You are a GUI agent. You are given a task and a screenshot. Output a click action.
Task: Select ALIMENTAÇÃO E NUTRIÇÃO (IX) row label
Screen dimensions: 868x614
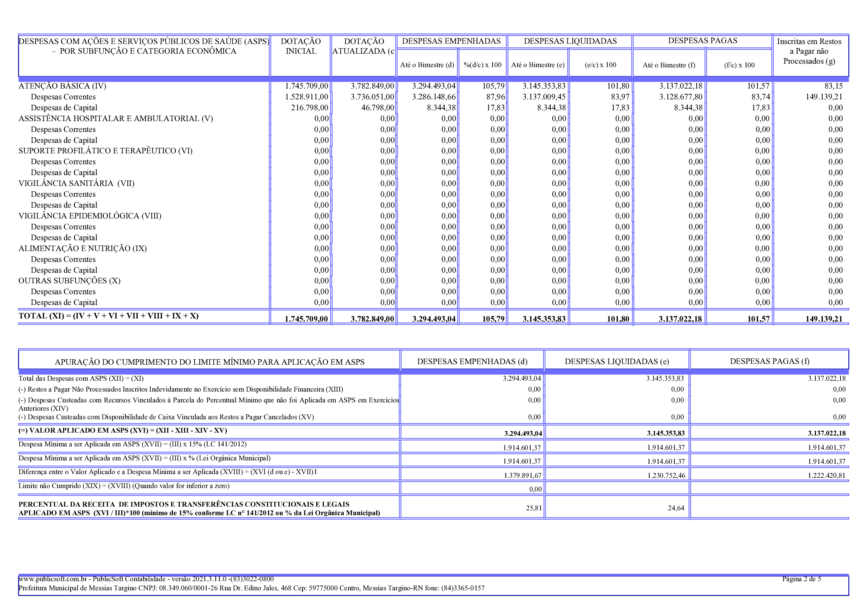point(82,248)
